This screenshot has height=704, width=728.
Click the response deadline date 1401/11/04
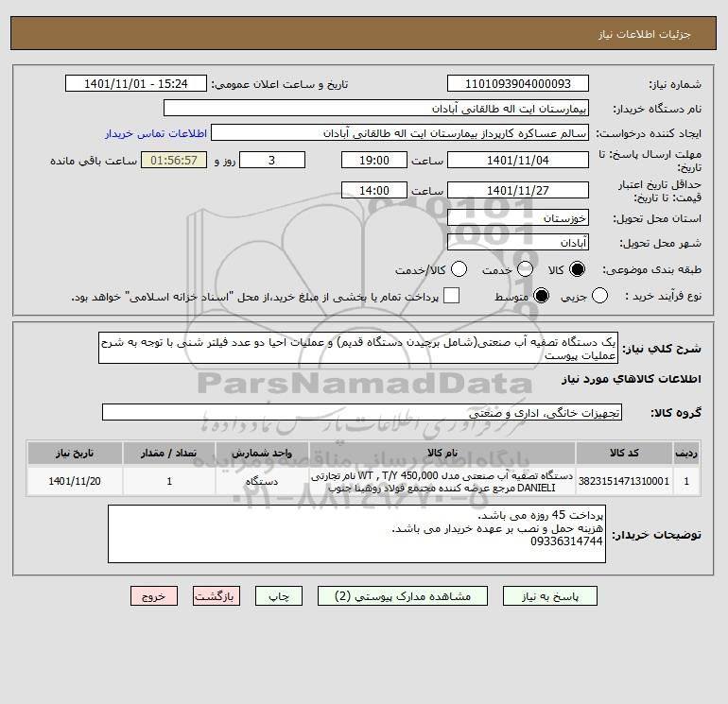[x=518, y=160]
